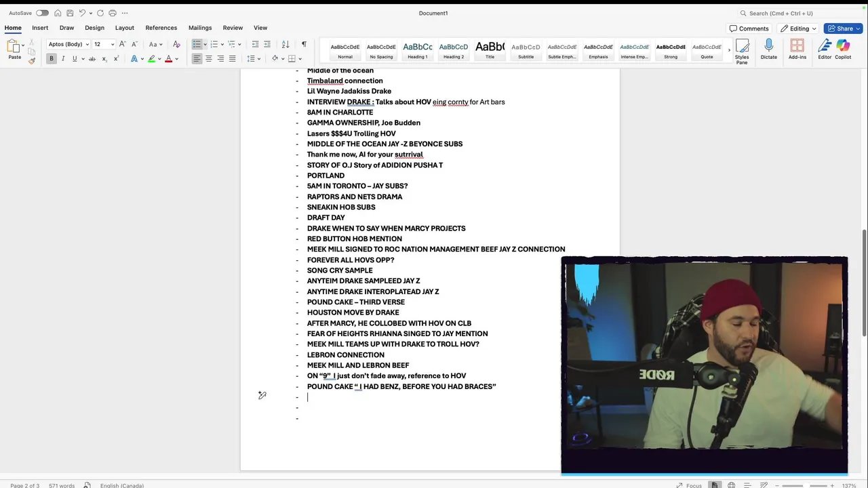Open Text Effects blue A
The image size is (868, 488).
click(134, 59)
